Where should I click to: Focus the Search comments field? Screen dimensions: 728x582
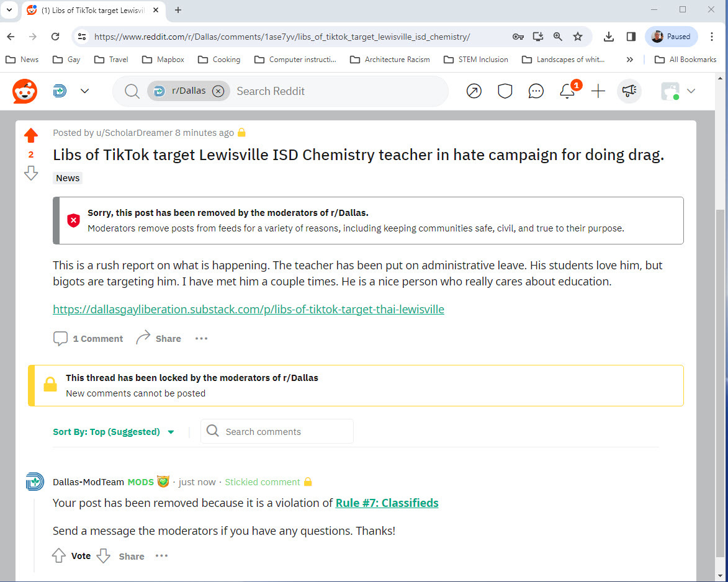click(x=277, y=431)
